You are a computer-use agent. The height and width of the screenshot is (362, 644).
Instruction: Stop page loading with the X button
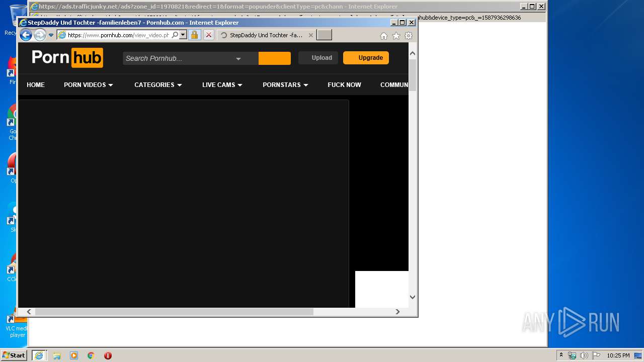click(208, 35)
